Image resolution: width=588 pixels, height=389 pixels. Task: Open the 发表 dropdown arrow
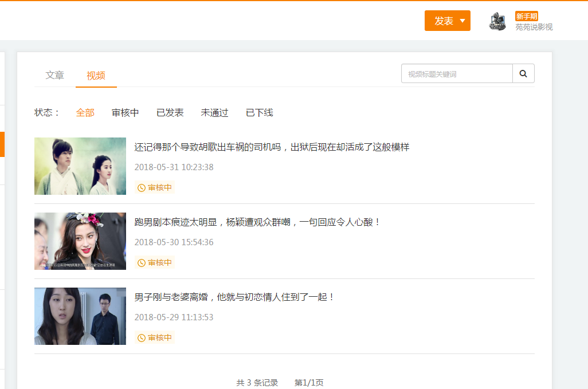tap(462, 20)
